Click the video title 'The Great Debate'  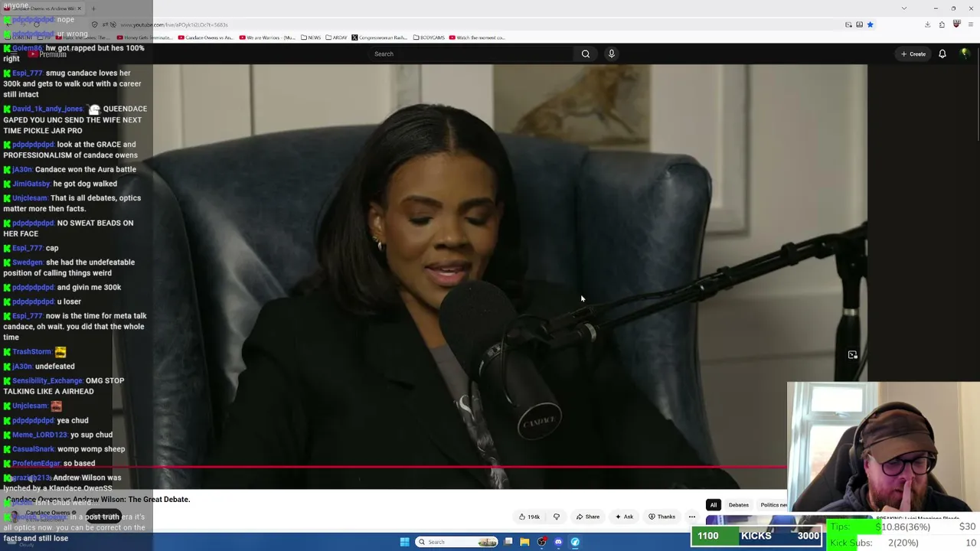(98, 499)
